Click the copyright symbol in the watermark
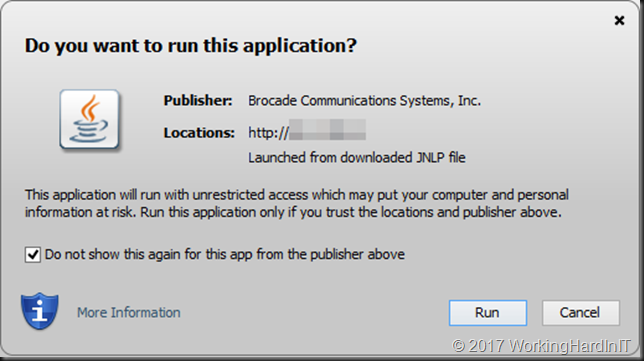The image size is (644, 361). [458, 346]
